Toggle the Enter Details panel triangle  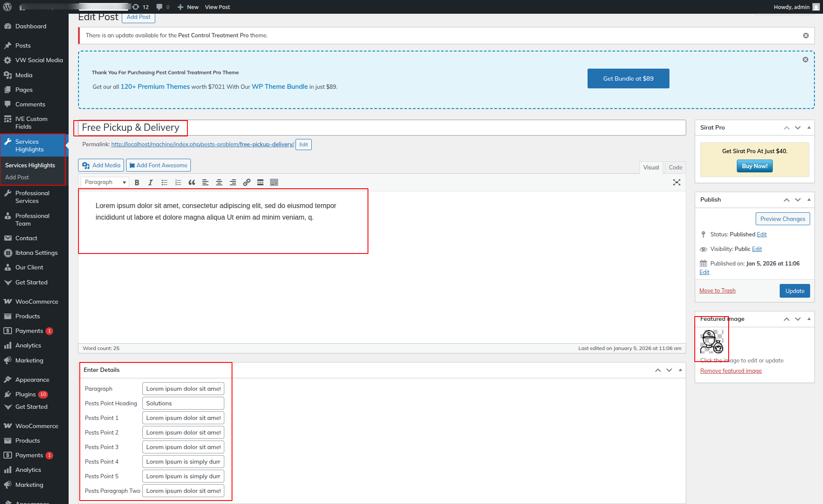[x=680, y=370]
